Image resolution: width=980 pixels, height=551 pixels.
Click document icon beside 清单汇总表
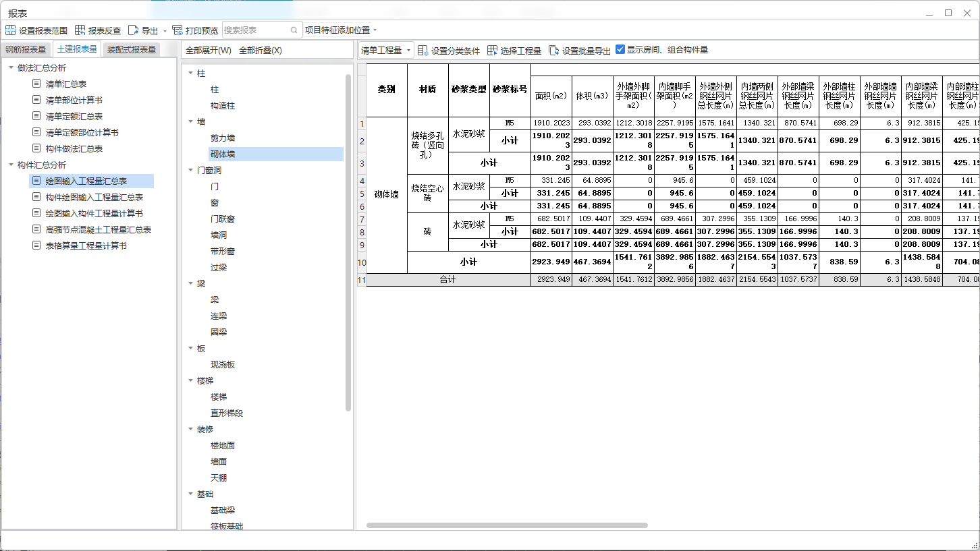[x=36, y=84]
